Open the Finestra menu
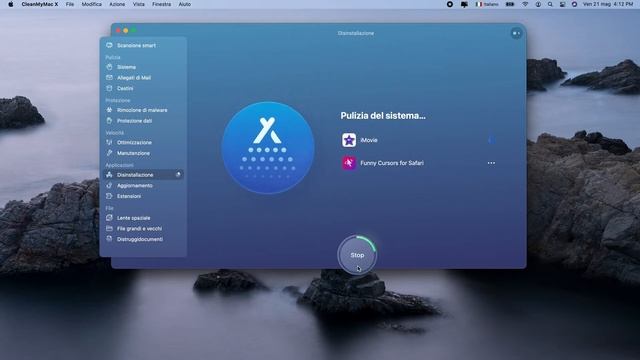Viewport: 640px width, 360px height. [162, 4]
